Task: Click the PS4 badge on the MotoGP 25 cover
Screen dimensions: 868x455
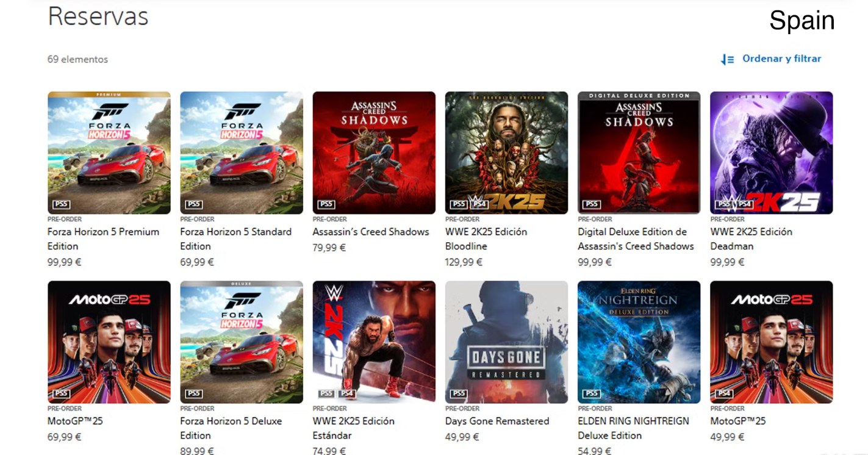Action: click(x=724, y=393)
